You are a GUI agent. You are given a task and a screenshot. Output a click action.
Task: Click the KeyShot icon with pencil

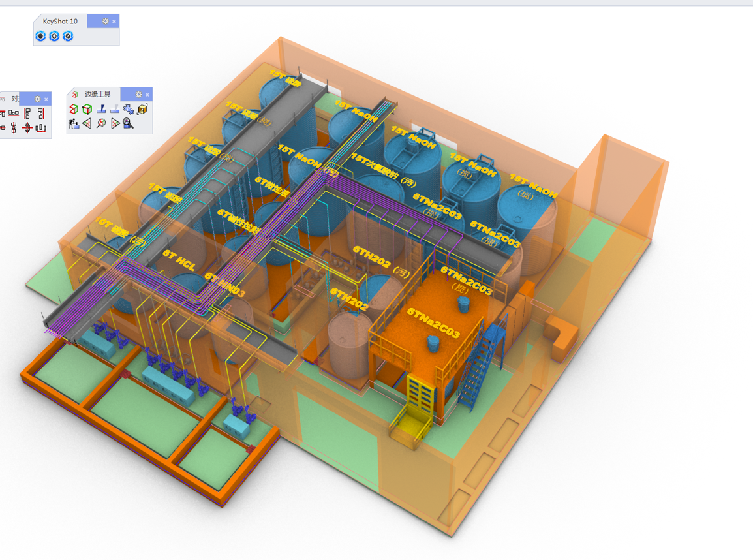point(68,36)
